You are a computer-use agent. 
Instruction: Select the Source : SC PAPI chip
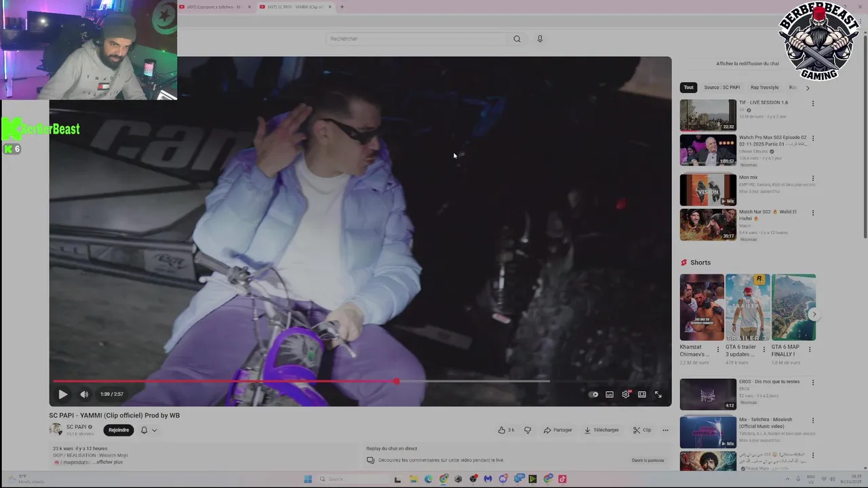tap(722, 87)
